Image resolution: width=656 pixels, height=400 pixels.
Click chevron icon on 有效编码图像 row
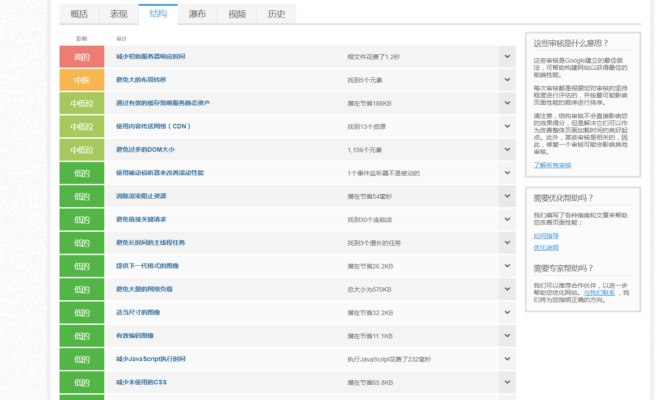(507, 336)
